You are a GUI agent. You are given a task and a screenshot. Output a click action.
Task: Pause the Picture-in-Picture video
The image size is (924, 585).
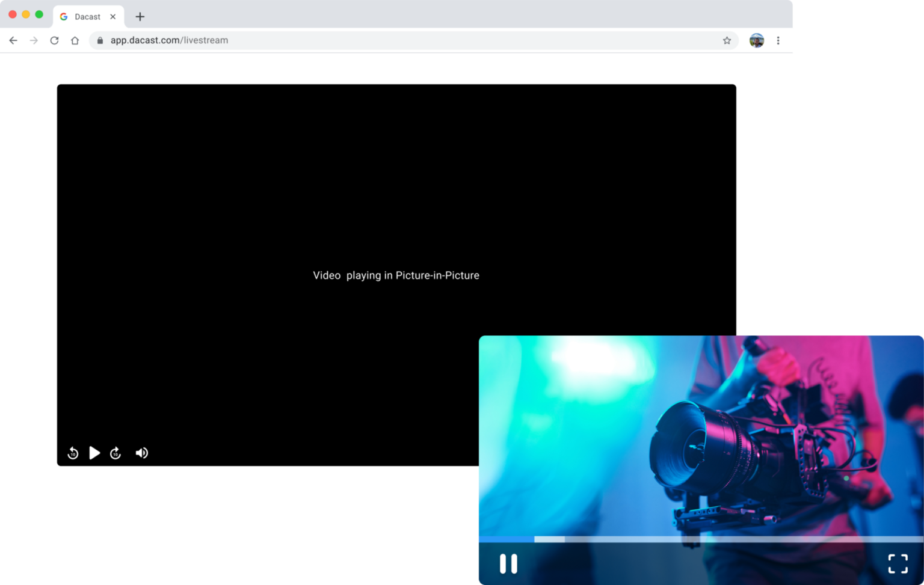(x=508, y=563)
